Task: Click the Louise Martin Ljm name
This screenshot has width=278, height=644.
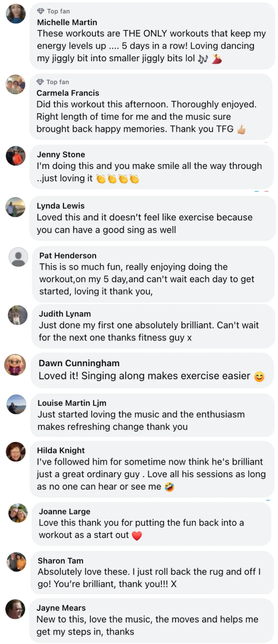Action: (x=72, y=403)
